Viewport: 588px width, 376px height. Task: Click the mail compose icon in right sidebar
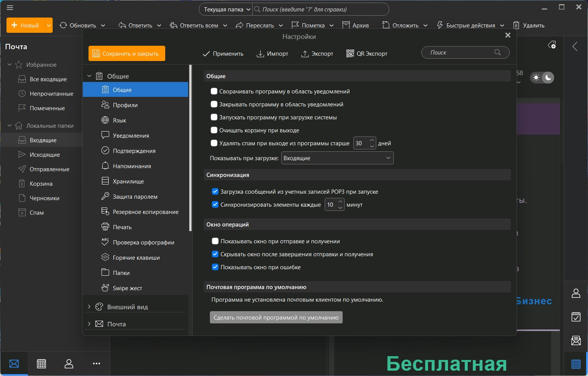576,341
